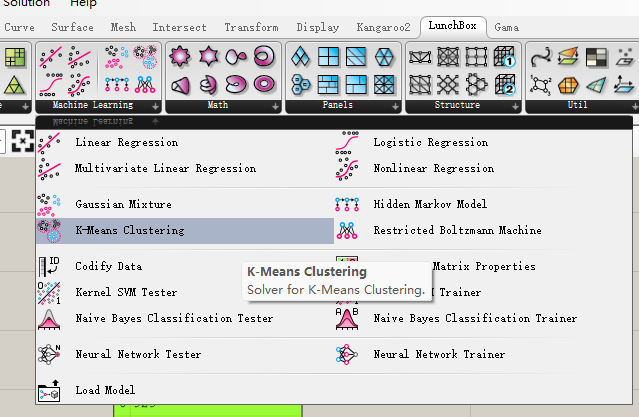
Task: Click Restricted Boltzmann Machine ribbon icon
Action: 145,85
